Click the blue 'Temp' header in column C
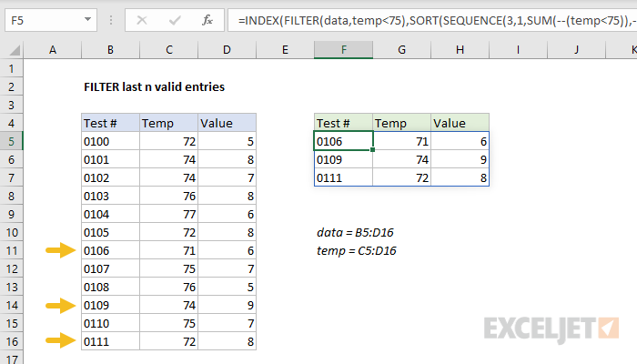Screen dimensions: 637x364 point(169,123)
